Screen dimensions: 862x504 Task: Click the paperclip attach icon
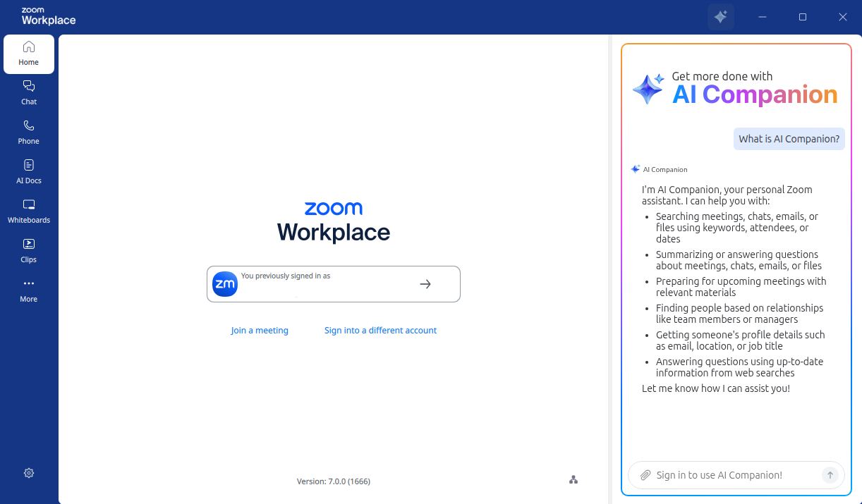pyautogui.click(x=645, y=475)
